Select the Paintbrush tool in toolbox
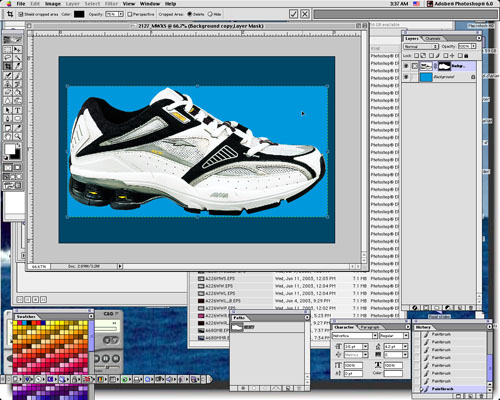500x400 pixels. tap(17, 75)
